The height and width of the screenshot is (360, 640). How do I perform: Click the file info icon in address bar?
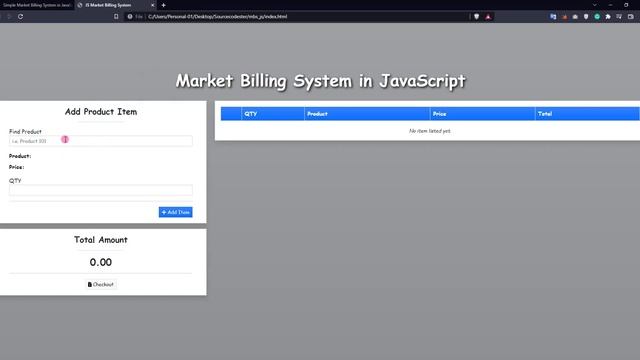(130, 17)
